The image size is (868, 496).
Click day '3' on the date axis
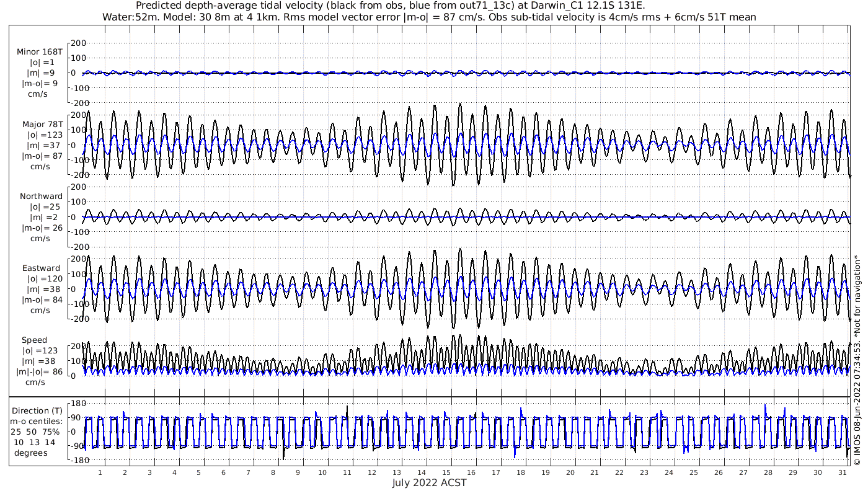point(149,472)
